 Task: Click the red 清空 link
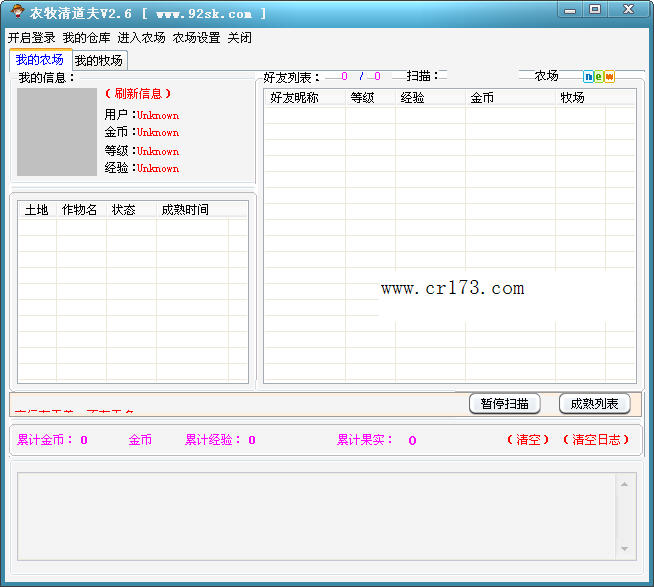click(528, 439)
